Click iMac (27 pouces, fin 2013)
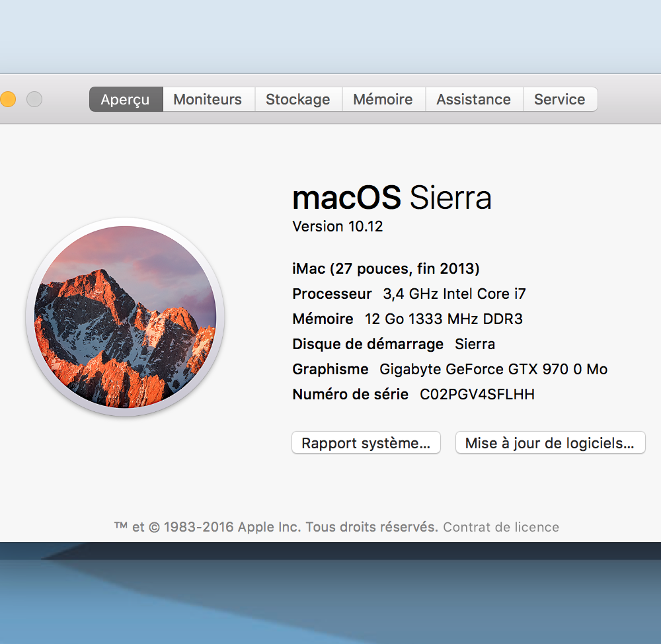Screen dimensions: 661x644 [386, 268]
